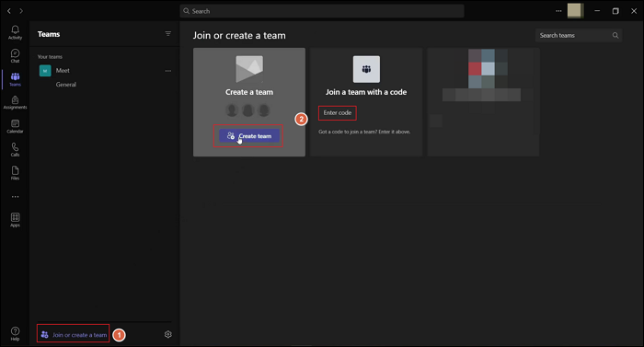This screenshot has height=347, width=644.
Task: Open the manage teams gear icon
Action: (168, 334)
